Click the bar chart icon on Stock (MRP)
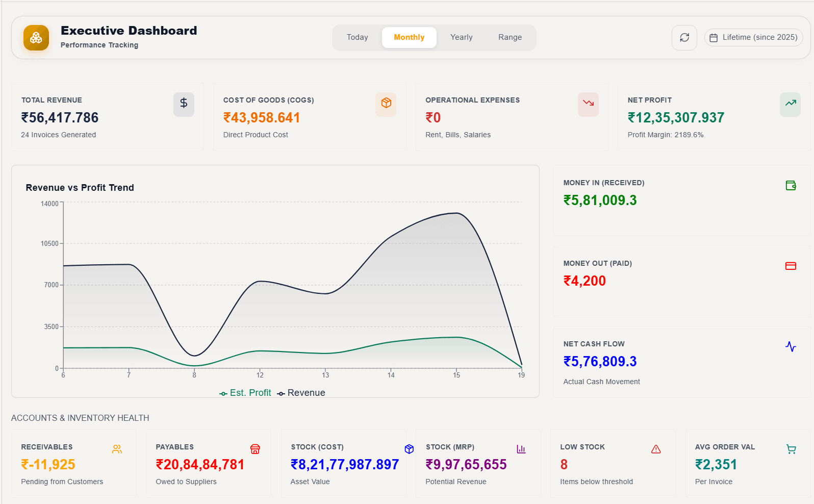Viewport: 814px width, 504px height. pos(521,449)
